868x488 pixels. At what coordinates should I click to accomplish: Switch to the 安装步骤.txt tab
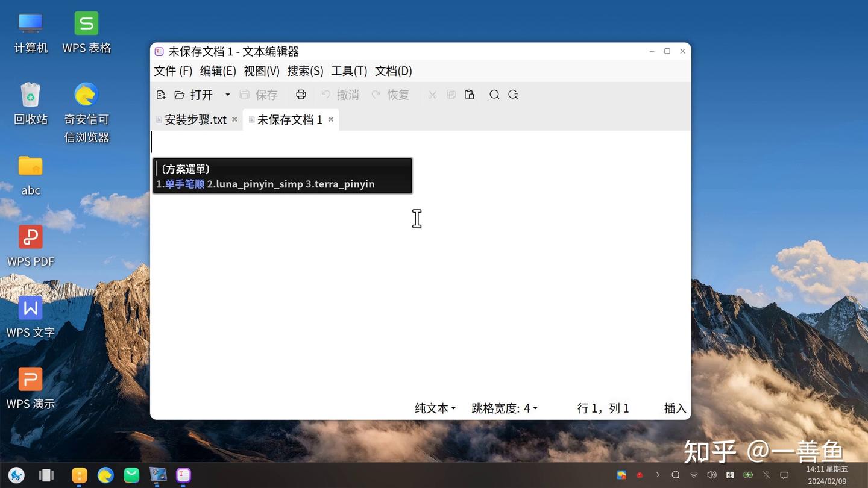coord(196,119)
